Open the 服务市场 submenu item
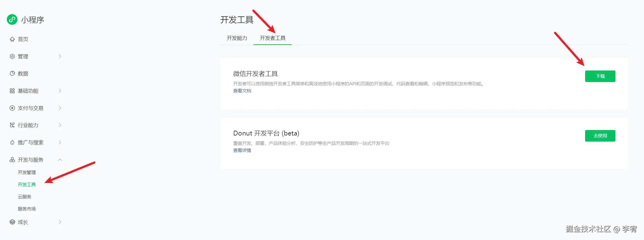This screenshot has height=240, width=644. pyautogui.click(x=27, y=209)
